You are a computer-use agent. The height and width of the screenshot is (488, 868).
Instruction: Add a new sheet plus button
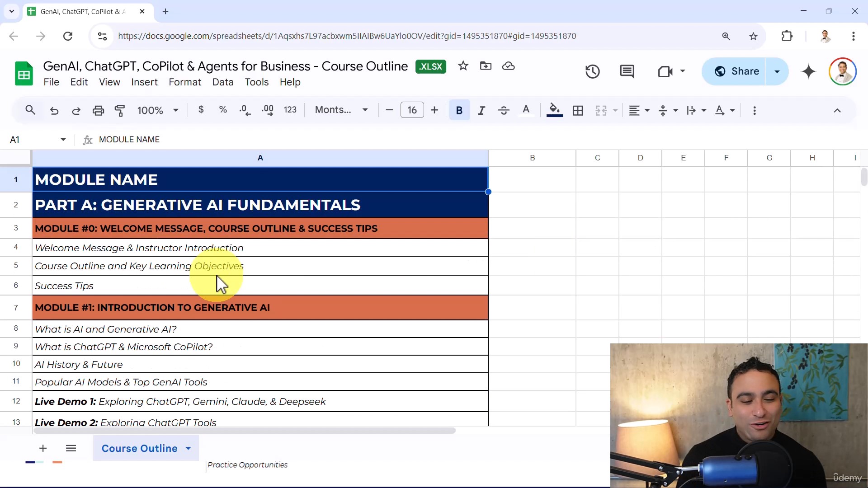43,448
